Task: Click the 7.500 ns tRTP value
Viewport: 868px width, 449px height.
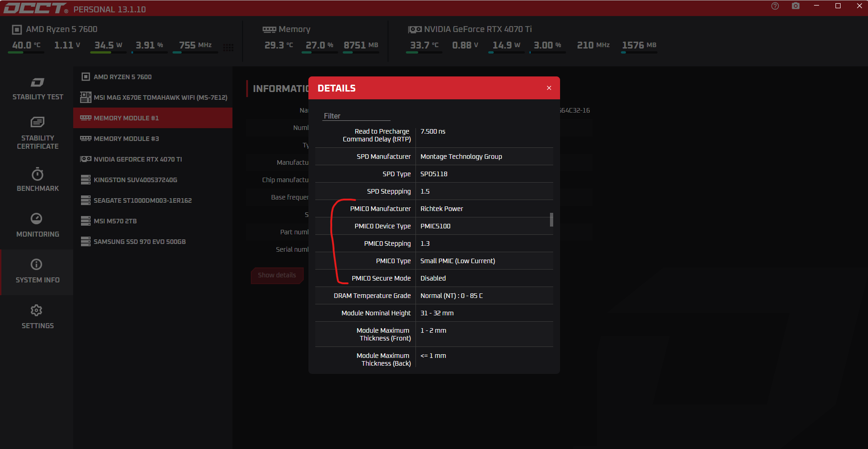Action: (433, 131)
